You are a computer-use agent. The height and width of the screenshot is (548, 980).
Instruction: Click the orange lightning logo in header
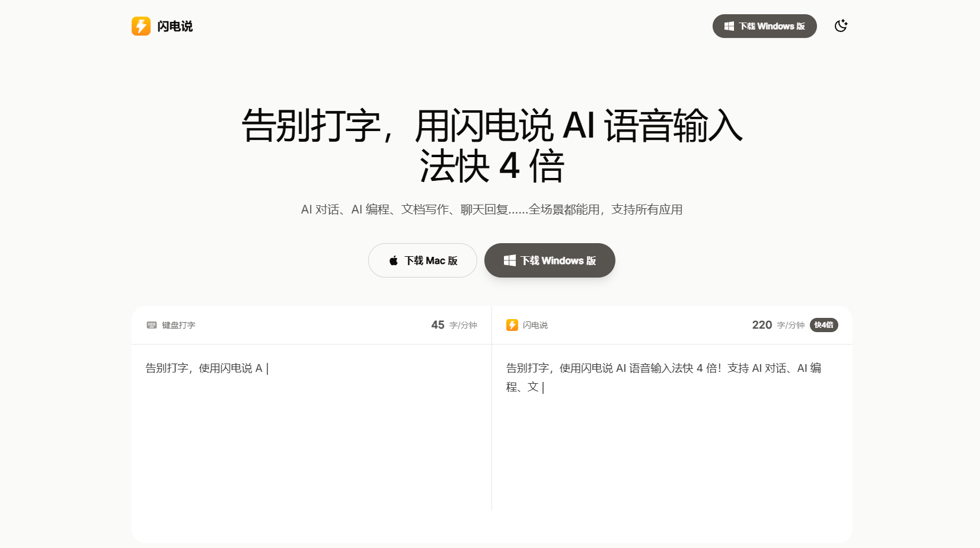click(x=141, y=26)
